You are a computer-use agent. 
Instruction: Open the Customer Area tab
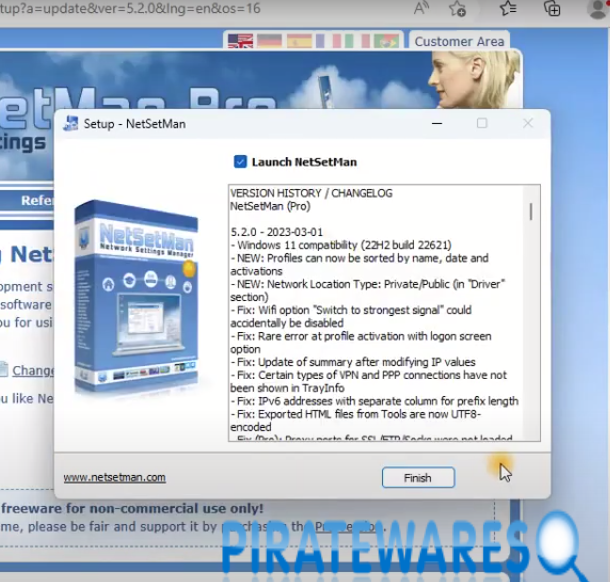coord(459,41)
